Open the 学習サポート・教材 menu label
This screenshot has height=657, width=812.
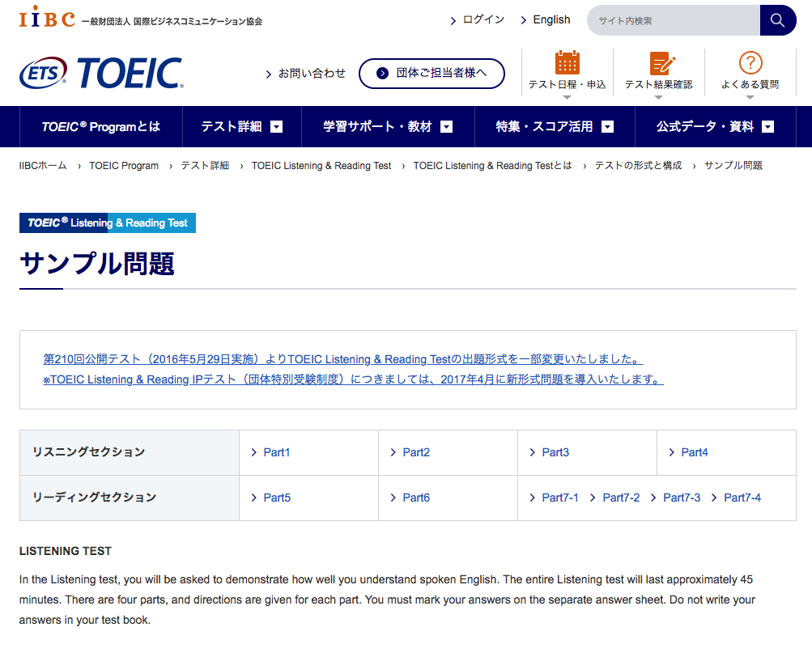[x=377, y=127]
